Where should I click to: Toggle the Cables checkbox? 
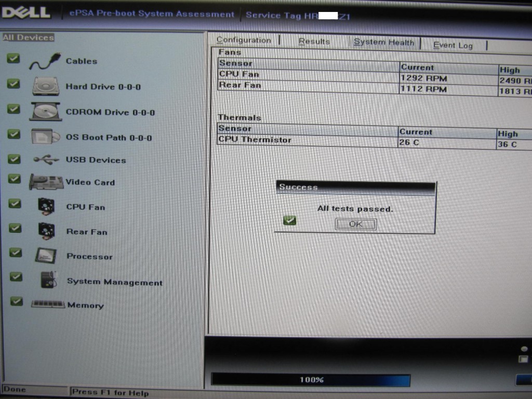[x=13, y=58]
